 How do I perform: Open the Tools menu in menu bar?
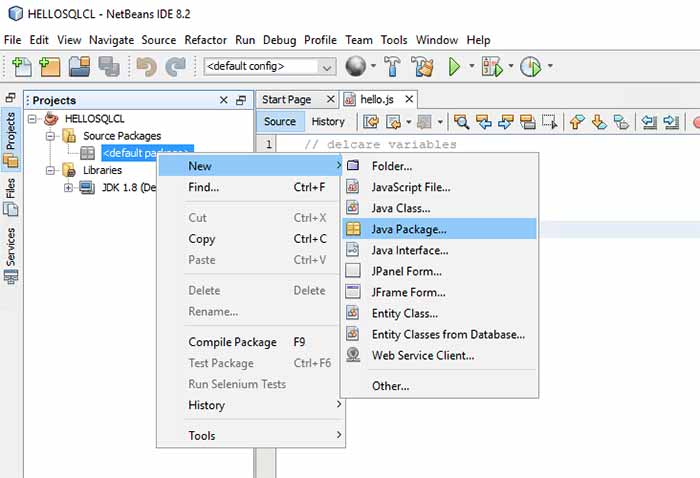click(394, 40)
